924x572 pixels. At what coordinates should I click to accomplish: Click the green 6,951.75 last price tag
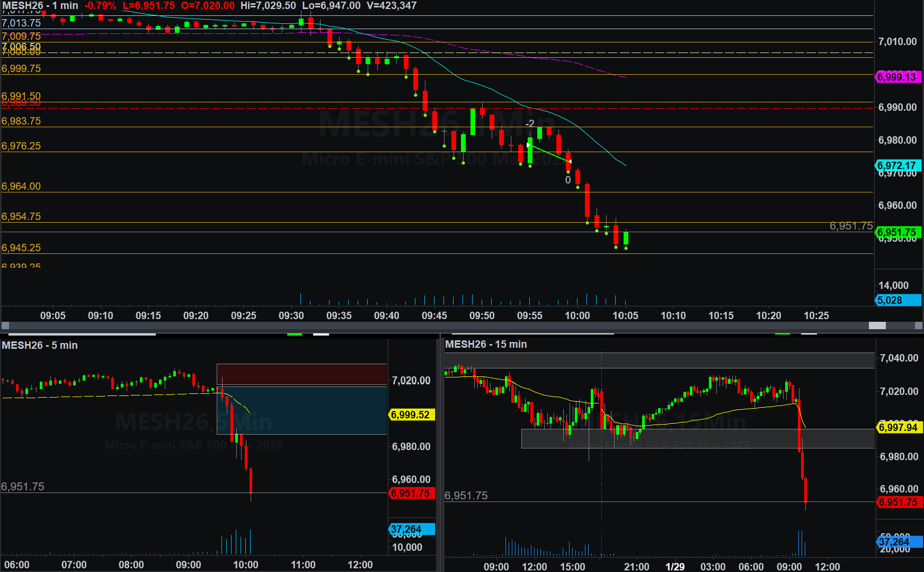(x=897, y=232)
